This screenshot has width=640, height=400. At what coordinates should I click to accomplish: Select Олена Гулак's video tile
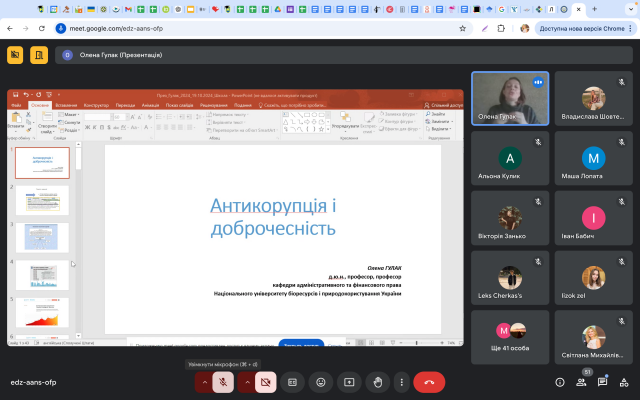[x=510, y=98]
